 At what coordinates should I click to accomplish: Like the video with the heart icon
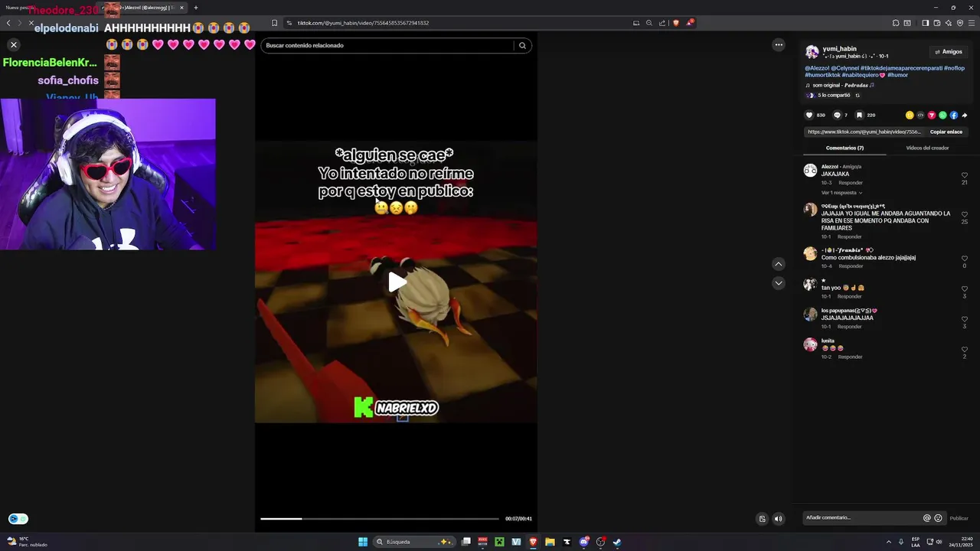point(809,115)
